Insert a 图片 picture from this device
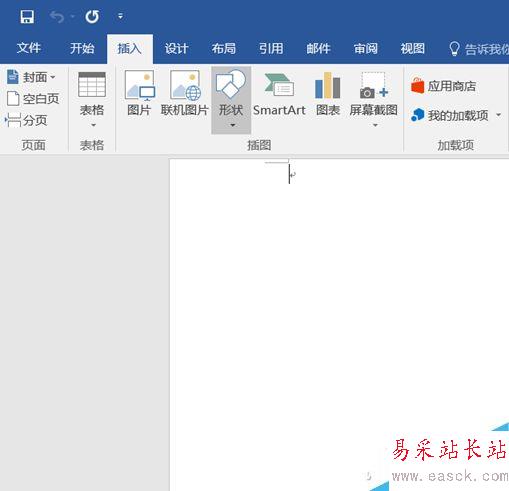The image size is (509, 491). tap(139, 94)
